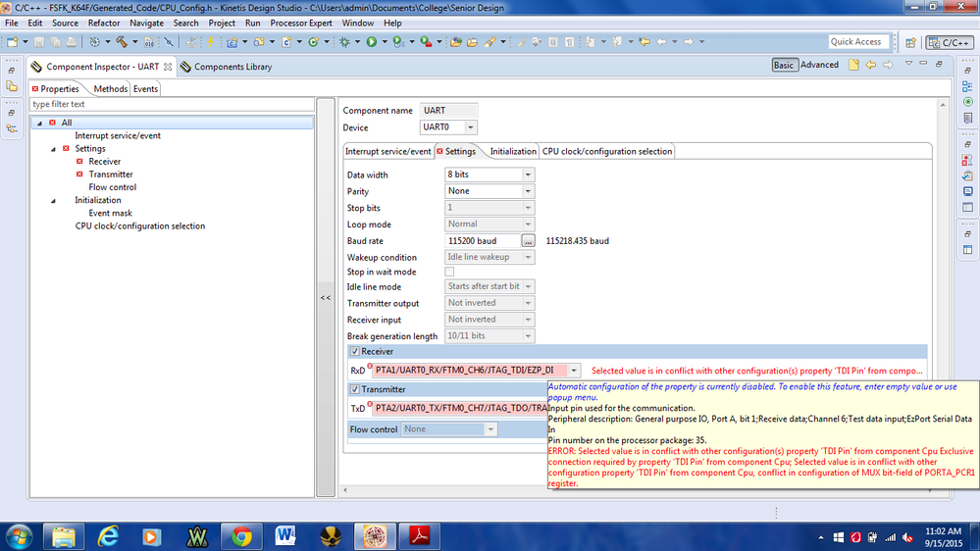Open Windows Explorer folder on taskbar
980x551 pixels.
point(63,536)
